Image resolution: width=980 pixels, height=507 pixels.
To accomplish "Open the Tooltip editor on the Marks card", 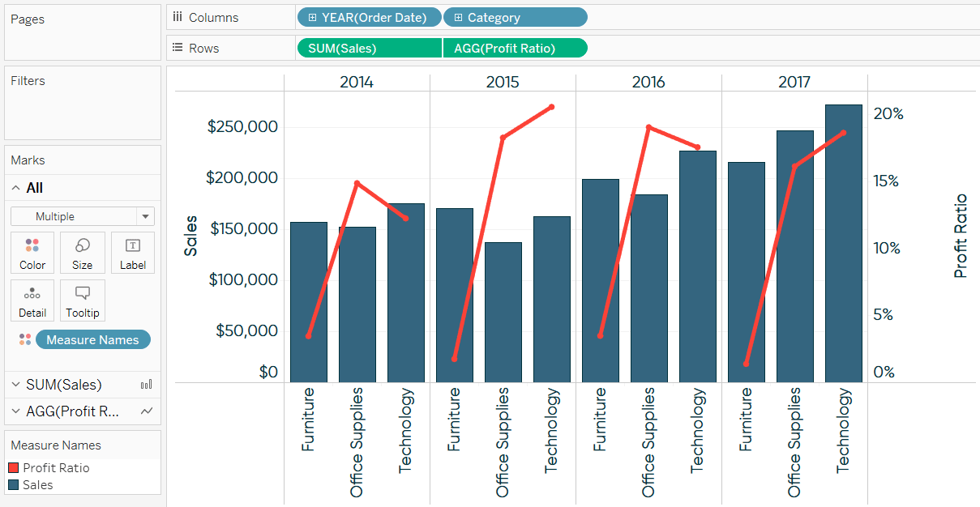I will click(82, 300).
